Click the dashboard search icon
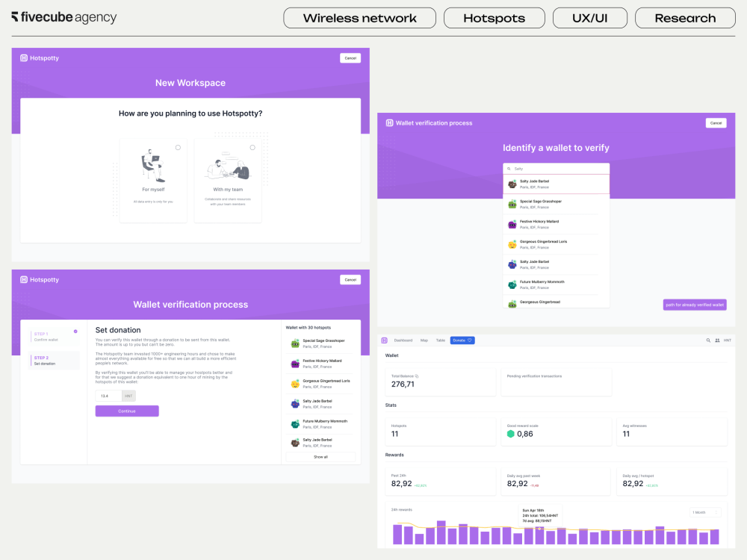This screenshot has width=747, height=560. pos(708,340)
